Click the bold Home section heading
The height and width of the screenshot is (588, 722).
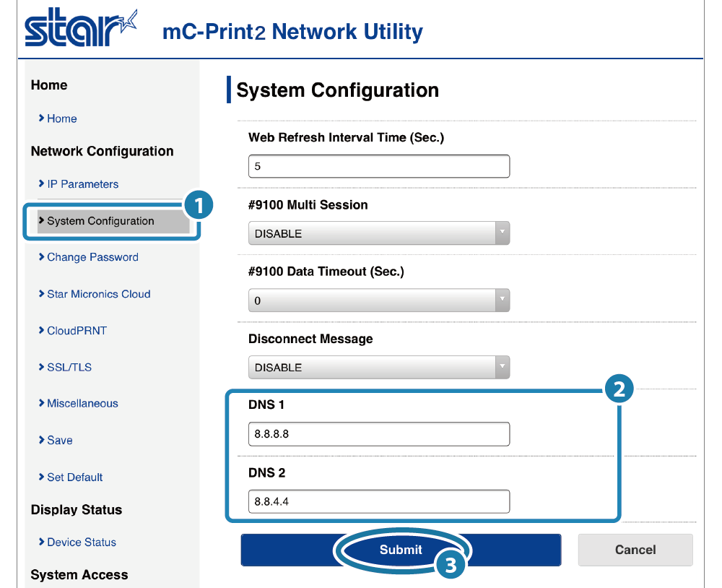click(49, 85)
